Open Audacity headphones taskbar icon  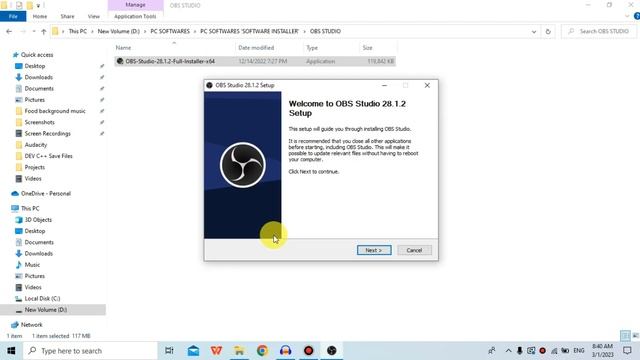click(x=285, y=351)
